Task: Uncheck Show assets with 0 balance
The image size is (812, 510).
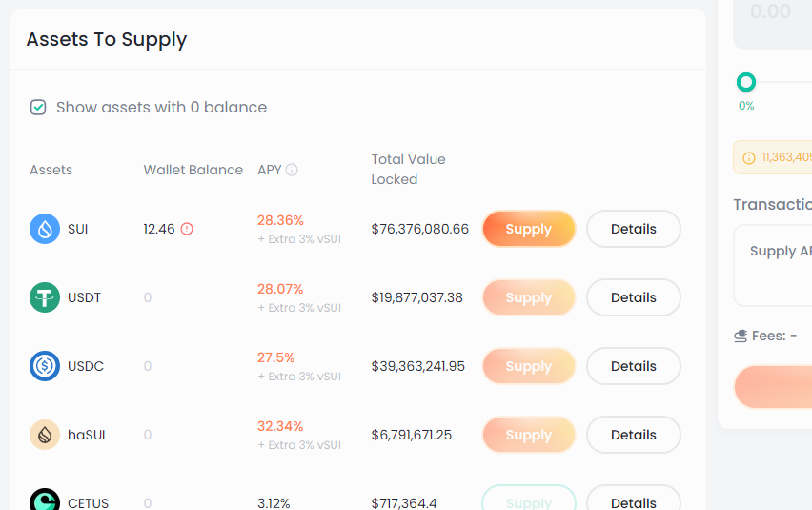Action: [38, 107]
